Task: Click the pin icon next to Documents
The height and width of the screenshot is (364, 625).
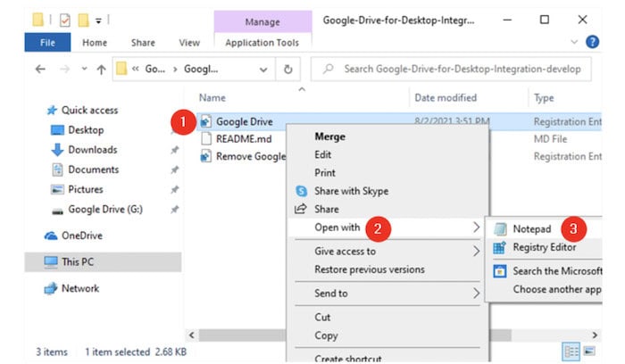Action: tap(175, 170)
